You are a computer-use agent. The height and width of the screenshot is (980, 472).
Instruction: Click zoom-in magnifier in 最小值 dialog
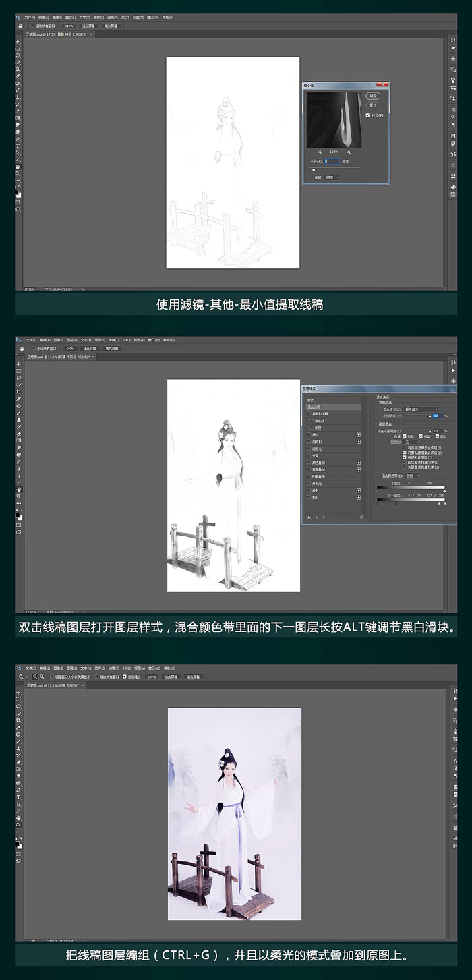[349, 152]
